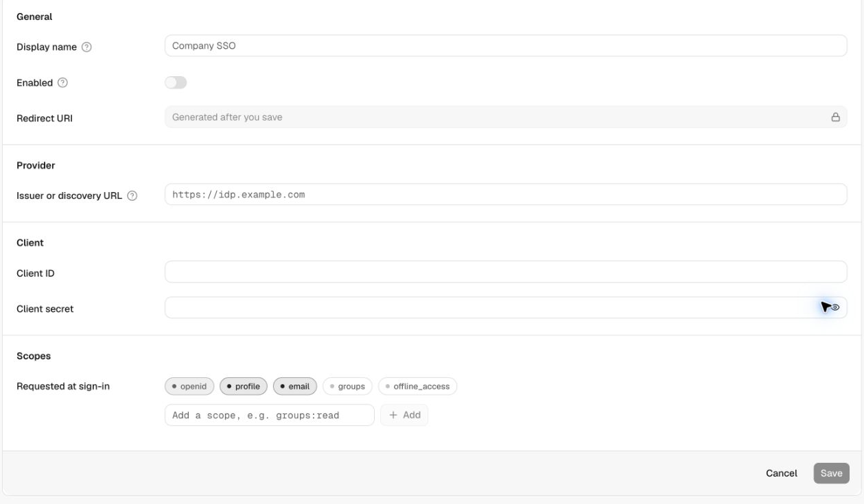Click the Enabled help icon

pos(62,82)
